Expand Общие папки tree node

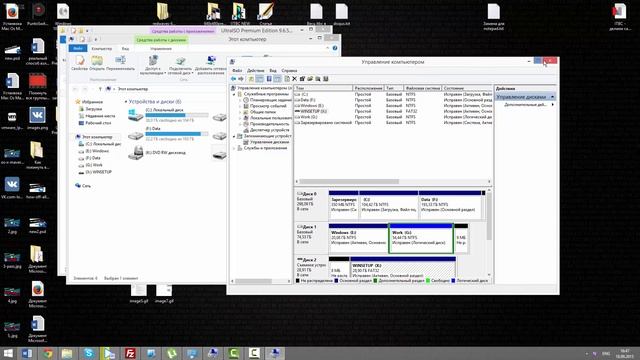[x=240, y=112]
